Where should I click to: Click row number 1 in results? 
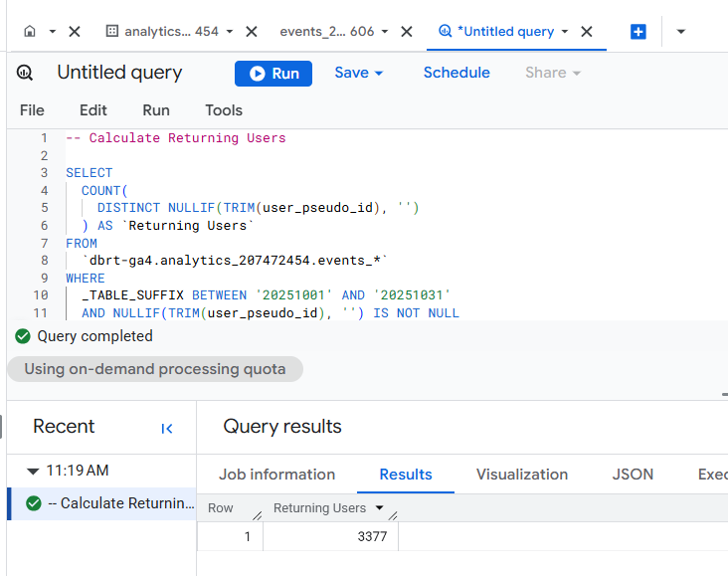tap(248, 536)
